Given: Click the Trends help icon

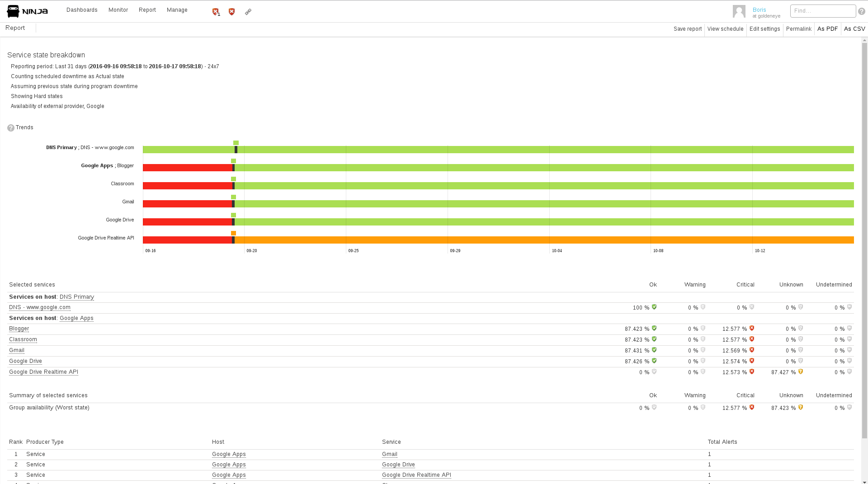Looking at the screenshot, I should tap(11, 128).
